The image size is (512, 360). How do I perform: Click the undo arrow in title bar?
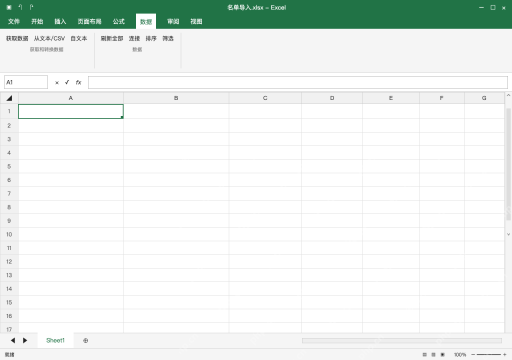coord(20,7)
